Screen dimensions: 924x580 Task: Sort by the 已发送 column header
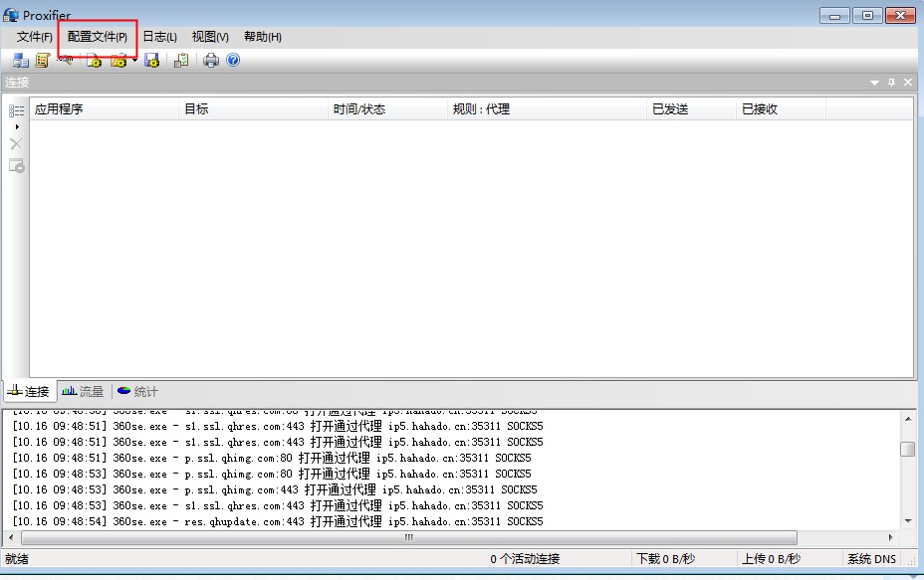[x=691, y=108]
